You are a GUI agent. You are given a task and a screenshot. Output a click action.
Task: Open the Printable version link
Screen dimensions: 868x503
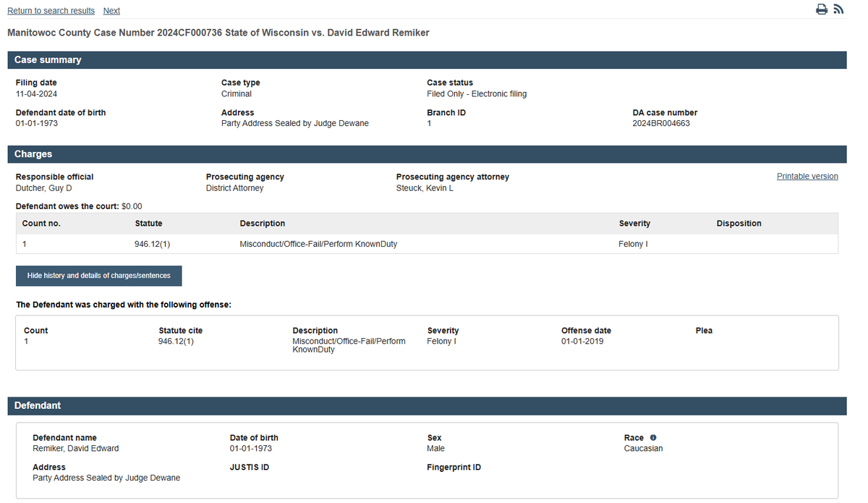tap(807, 177)
